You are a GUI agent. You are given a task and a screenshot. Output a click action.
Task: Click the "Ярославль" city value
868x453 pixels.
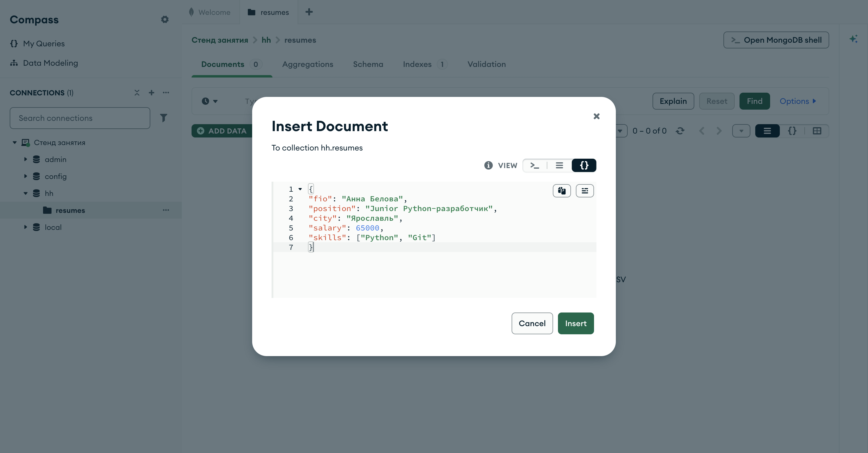tap(372, 218)
